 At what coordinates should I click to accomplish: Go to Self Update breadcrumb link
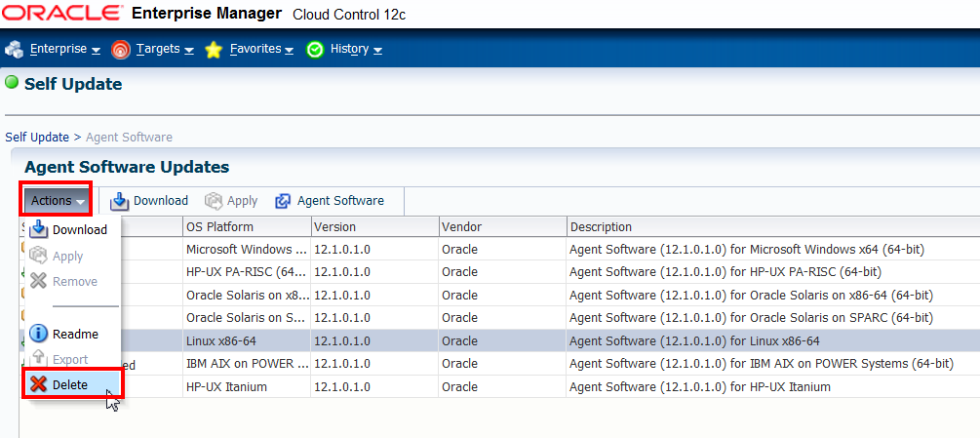(37, 138)
